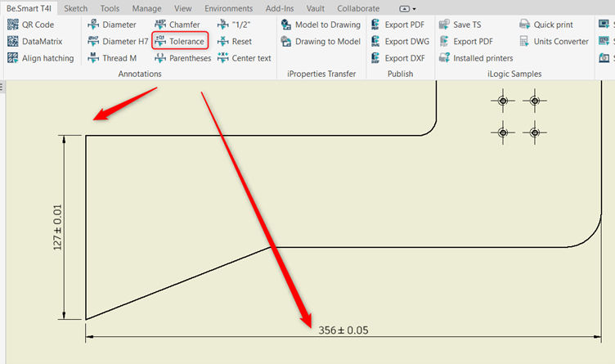Screen dimensions: 615x364
Task: Select the top-right hole center mark
Action: [x=535, y=101]
